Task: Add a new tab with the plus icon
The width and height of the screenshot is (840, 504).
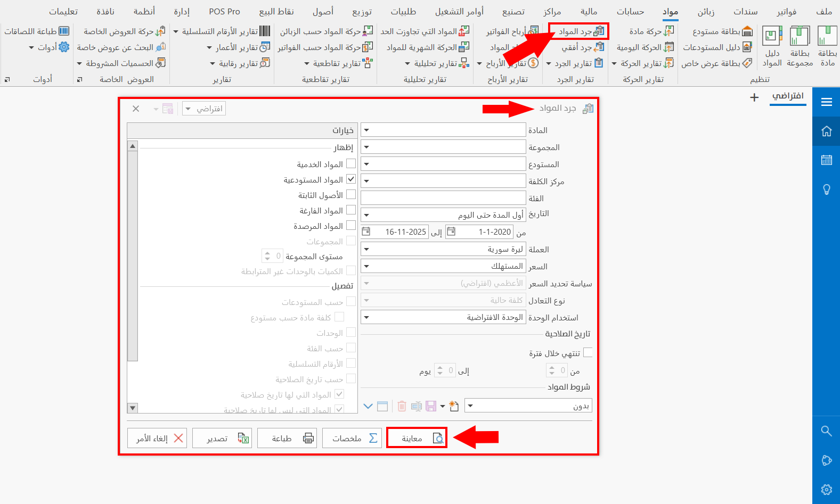Action: point(754,97)
